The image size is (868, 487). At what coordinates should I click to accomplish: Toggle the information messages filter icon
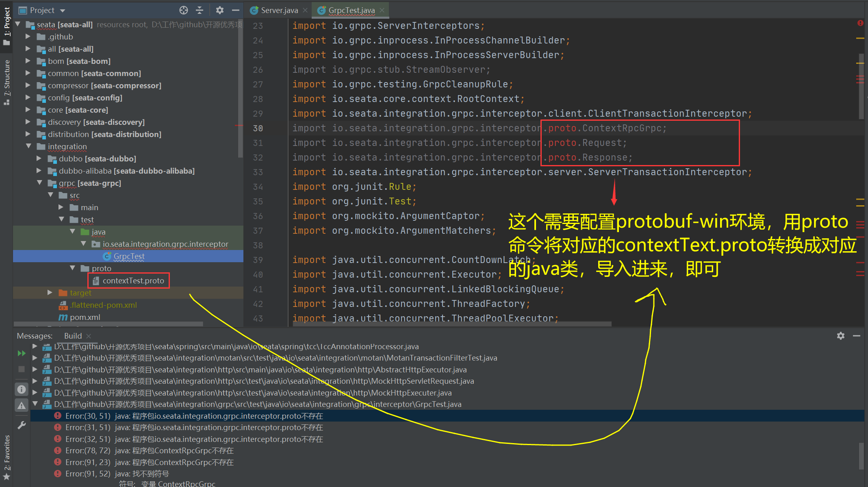pyautogui.click(x=22, y=389)
